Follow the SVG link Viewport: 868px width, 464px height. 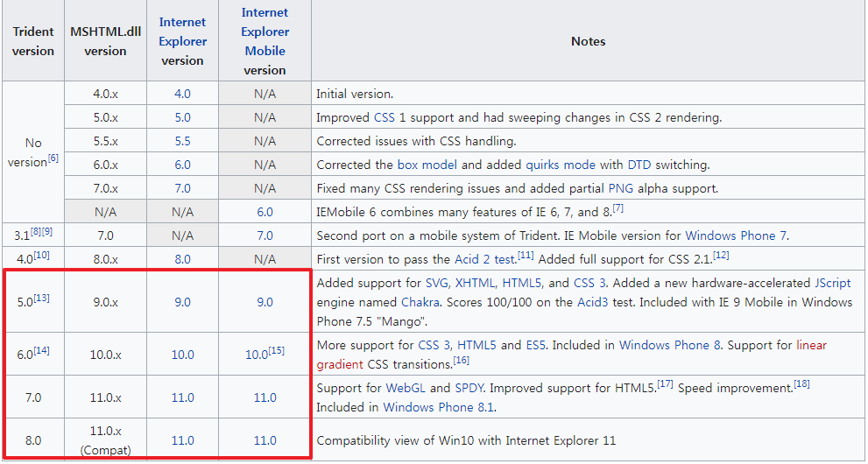(437, 283)
